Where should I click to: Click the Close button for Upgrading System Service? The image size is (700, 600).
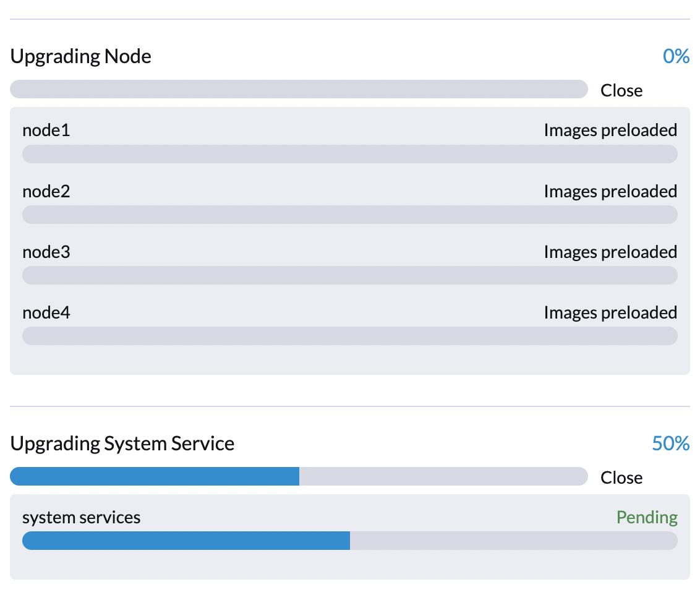tap(621, 478)
